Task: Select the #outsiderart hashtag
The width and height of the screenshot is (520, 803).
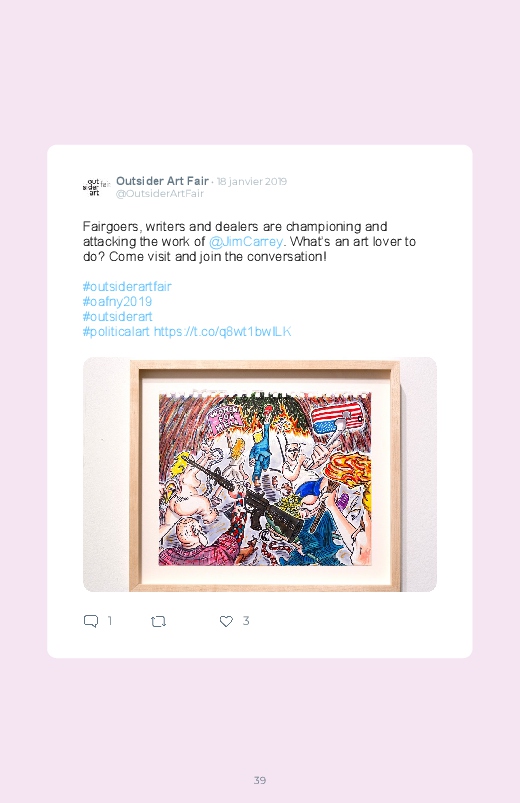Action: tap(117, 316)
